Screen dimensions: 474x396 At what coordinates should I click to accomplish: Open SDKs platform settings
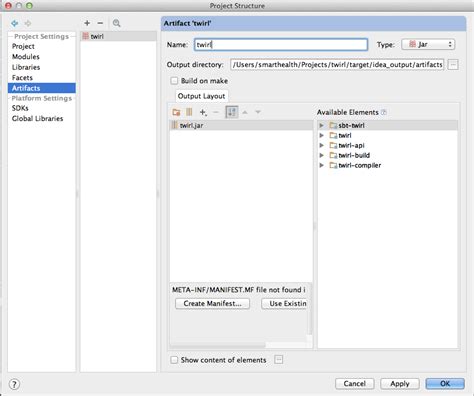[x=20, y=108]
